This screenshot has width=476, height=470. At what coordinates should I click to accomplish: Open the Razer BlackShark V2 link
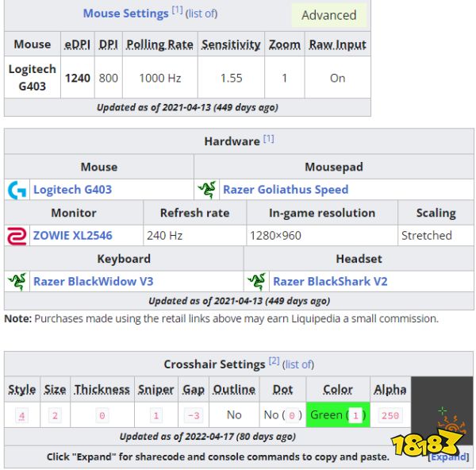pos(330,281)
